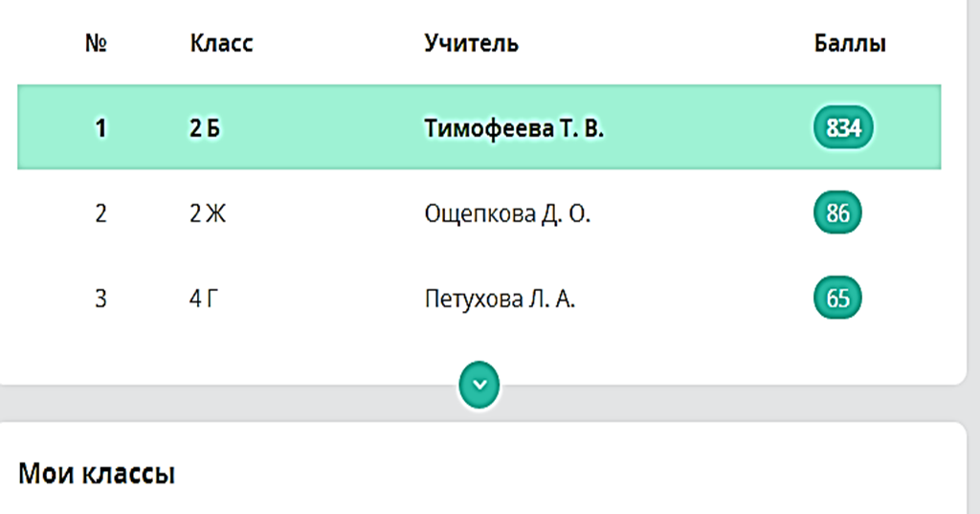Click the Баллы column header

point(850,43)
